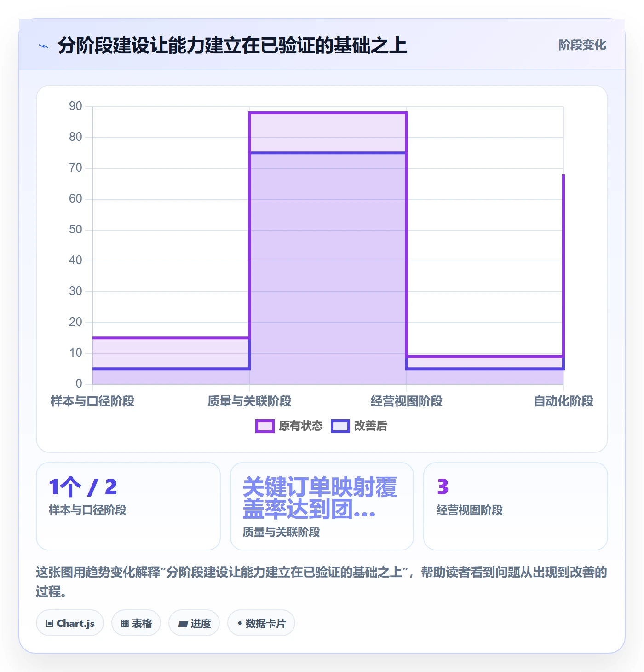Click the 进度 tag chip

tap(194, 623)
